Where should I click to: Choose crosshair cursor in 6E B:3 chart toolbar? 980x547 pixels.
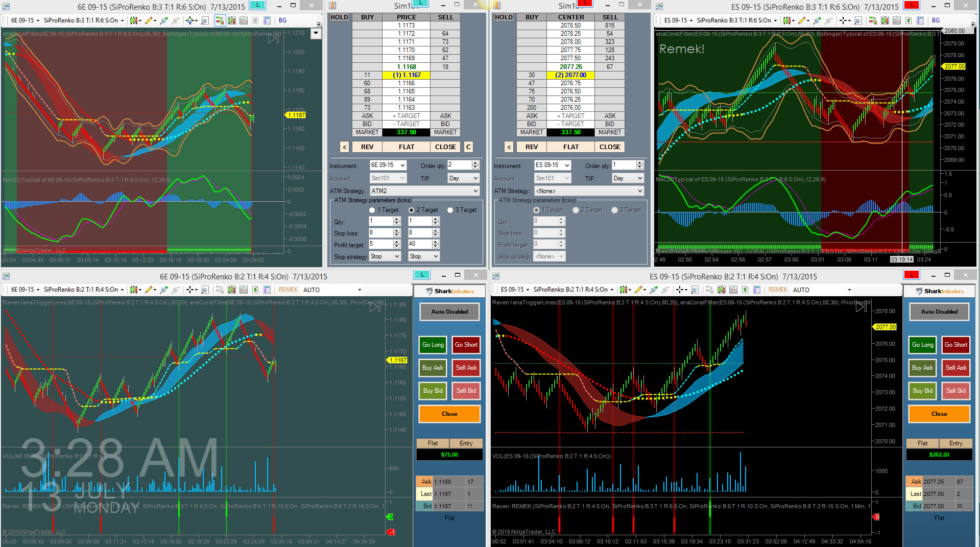click(x=191, y=20)
